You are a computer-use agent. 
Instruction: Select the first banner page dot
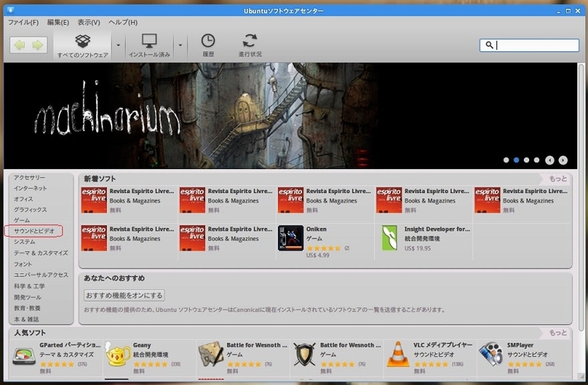506,160
